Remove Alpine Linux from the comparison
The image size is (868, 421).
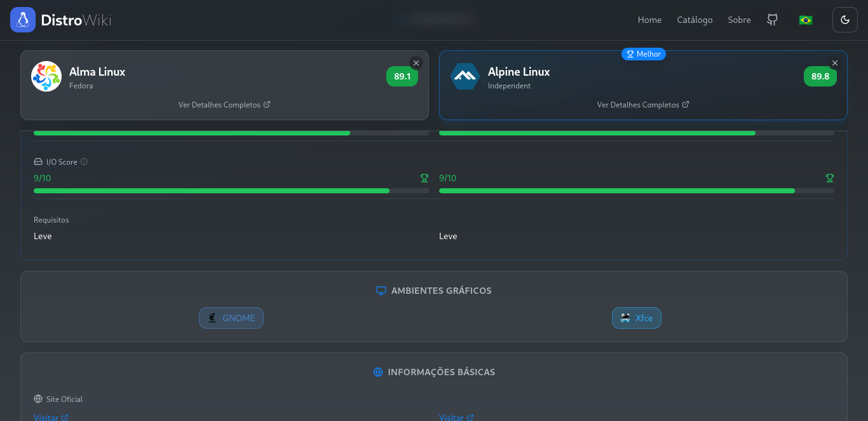(835, 63)
